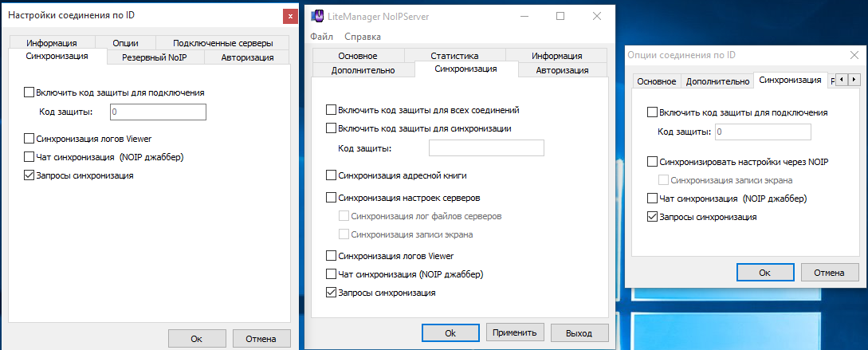868x350 pixels.
Task: Click Отмена in Настройки соединения window
Action: pos(261,338)
